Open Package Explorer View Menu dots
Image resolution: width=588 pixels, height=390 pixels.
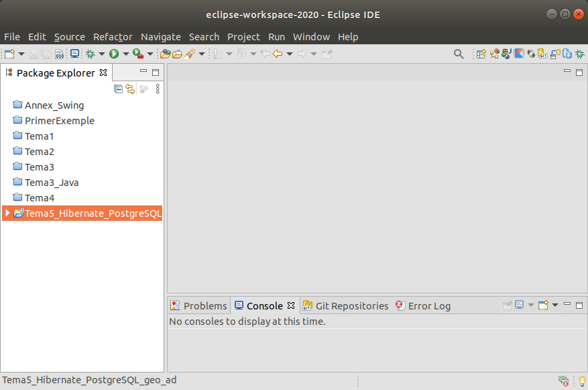158,89
